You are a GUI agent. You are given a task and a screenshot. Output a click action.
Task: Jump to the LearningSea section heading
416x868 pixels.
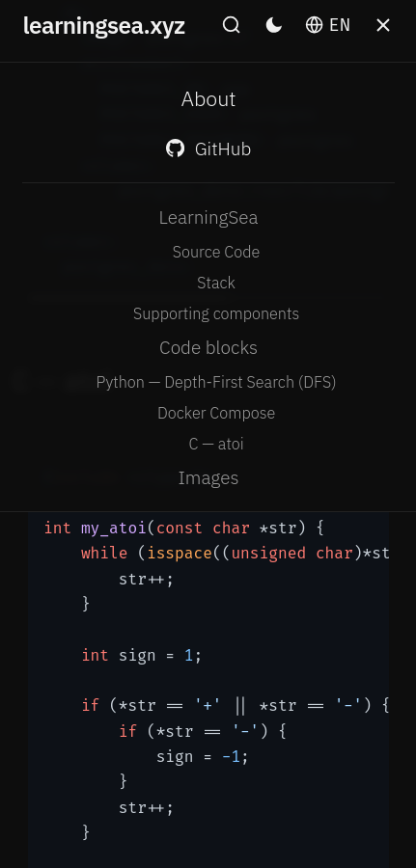pyautogui.click(x=208, y=218)
